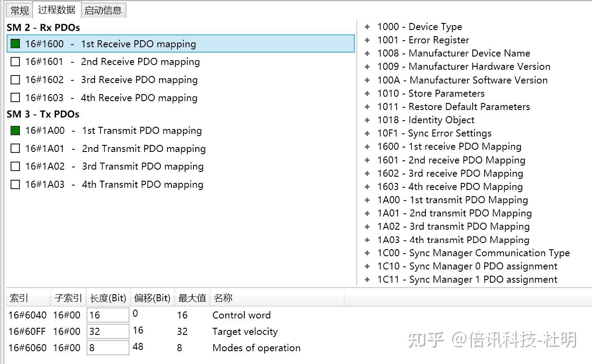
Task: Expand 1C00 - Sync Manager Communication Type
Action: click(x=367, y=253)
